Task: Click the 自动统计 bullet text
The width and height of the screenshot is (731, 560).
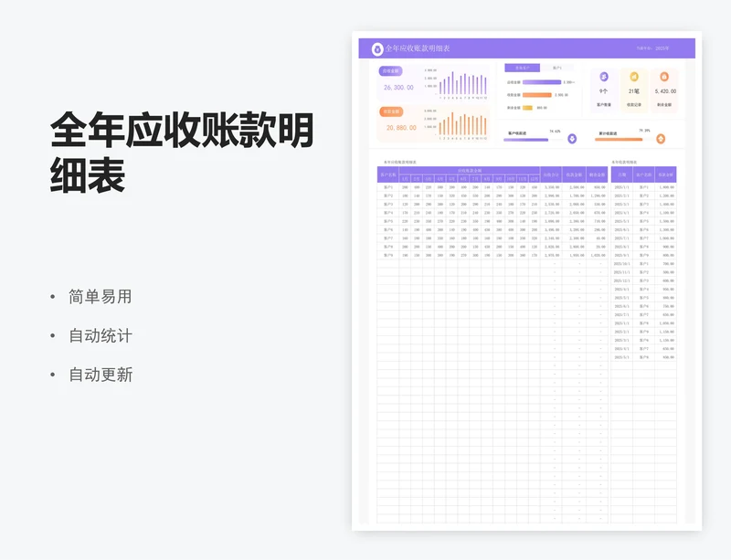Action: tap(101, 335)
